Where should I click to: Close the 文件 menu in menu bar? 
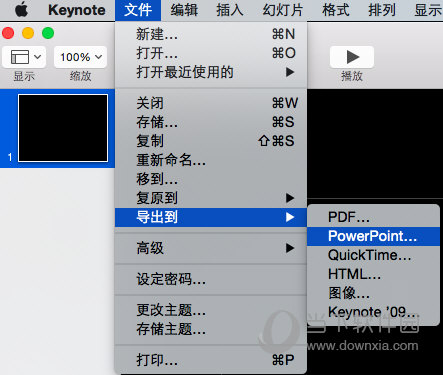pos(138,10)
